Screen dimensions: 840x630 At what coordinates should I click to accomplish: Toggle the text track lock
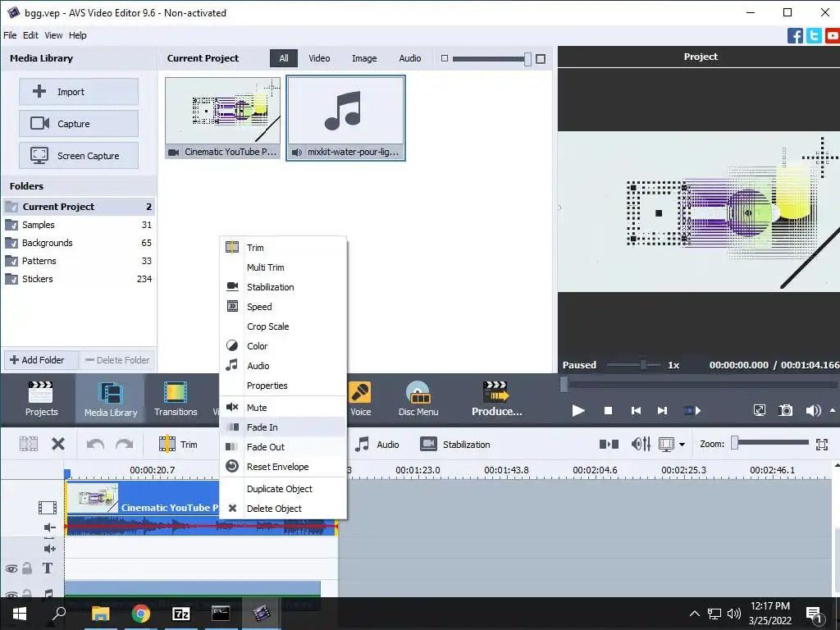[27, 568]
